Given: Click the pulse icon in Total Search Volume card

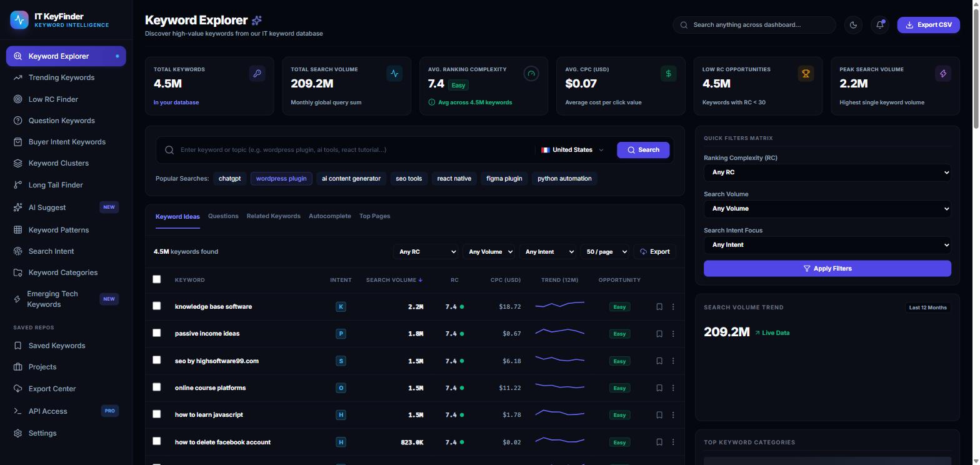Looking at the screenshot, I should click(394, 74).
